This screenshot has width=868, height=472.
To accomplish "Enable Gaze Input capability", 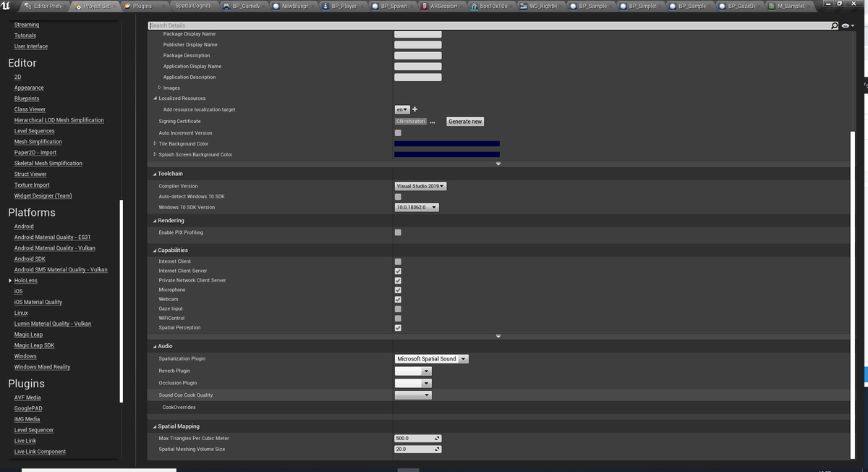I will 398,308.
